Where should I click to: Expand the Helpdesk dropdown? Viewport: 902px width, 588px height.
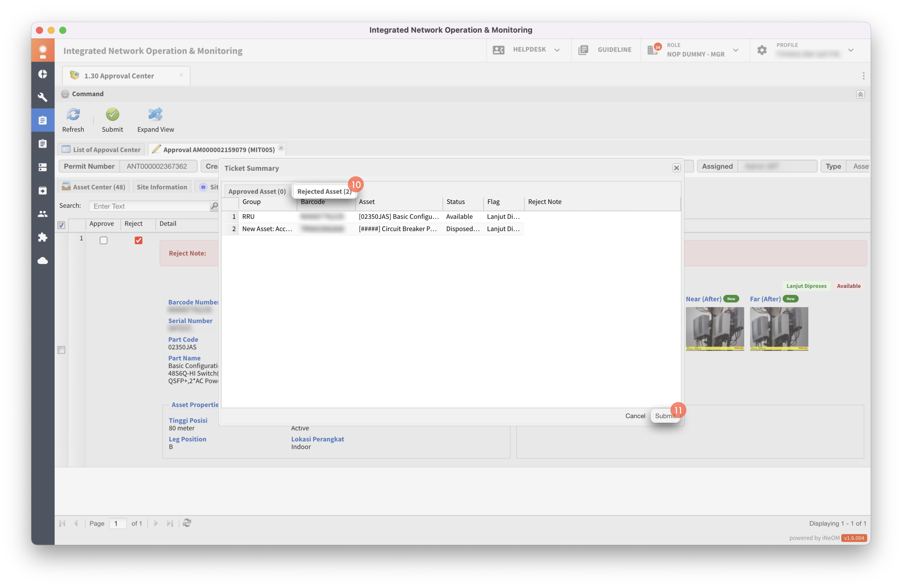[557, 50]
